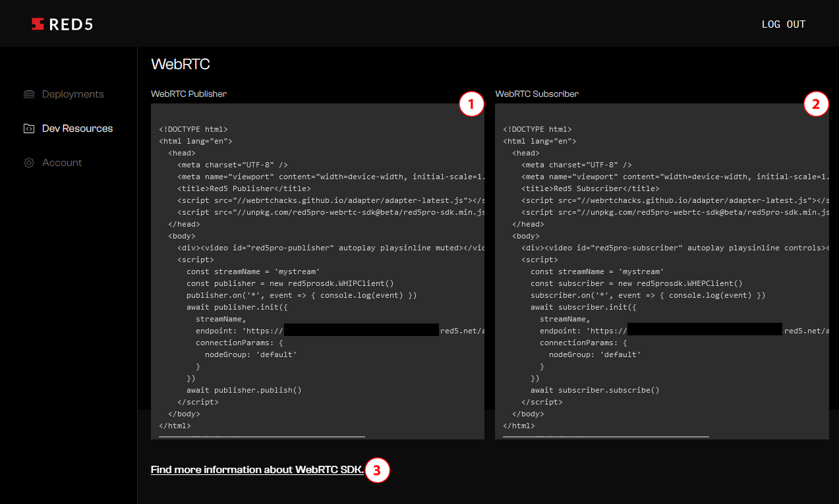Click '<!DOCTYPE html>' in the Subscriber block

(x=537, y=129)
